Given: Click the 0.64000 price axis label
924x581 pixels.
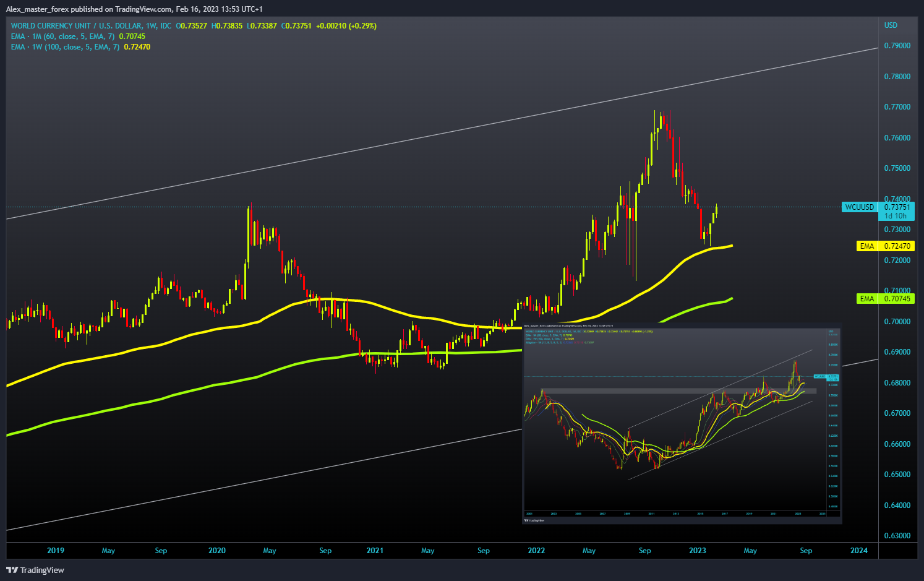Looking at the screenshot, I should (897, 506).
